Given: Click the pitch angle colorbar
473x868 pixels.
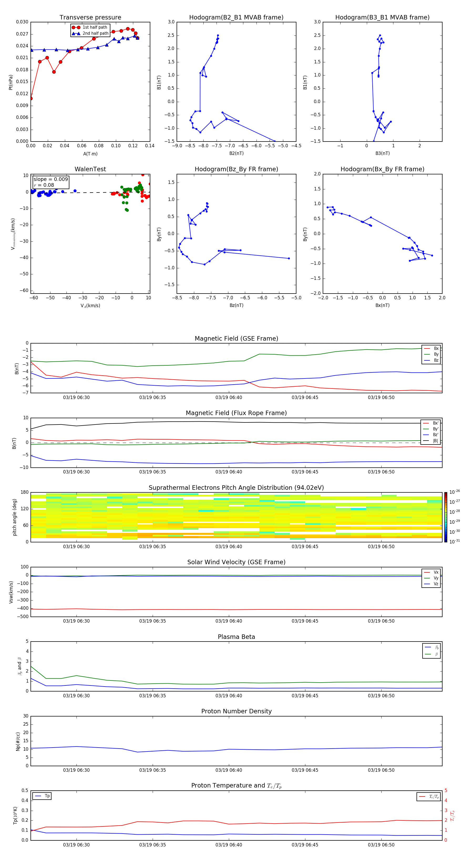Looking at the screenshot, I should pyautogui.click(x=446, y=517).
